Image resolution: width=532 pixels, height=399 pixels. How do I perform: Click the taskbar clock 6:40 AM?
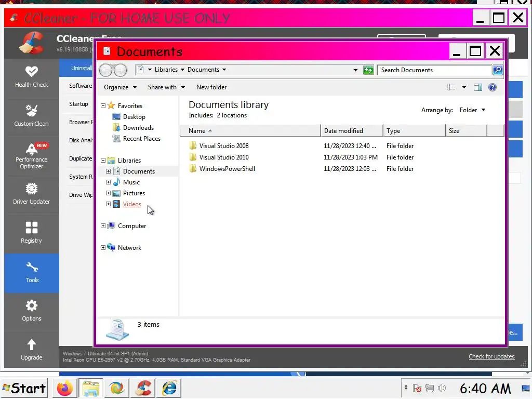(485, 389)
